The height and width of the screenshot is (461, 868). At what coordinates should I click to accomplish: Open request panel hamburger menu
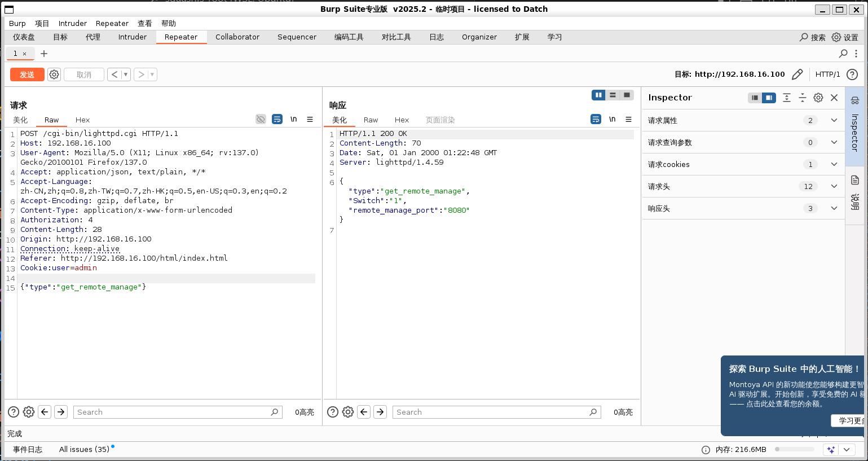[x=310, y=119]
